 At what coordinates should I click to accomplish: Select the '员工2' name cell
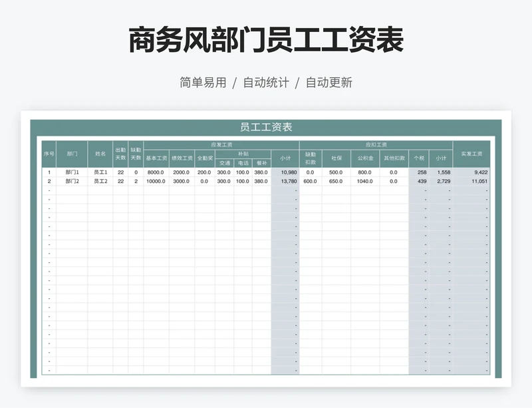[x=100, y=182]
